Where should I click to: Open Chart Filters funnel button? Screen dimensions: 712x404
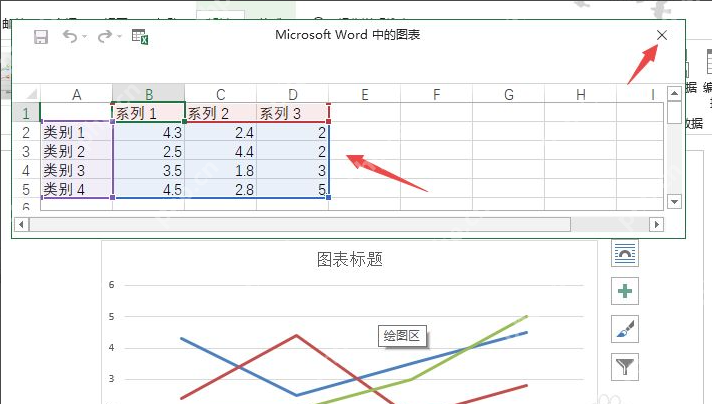(625, 366)
